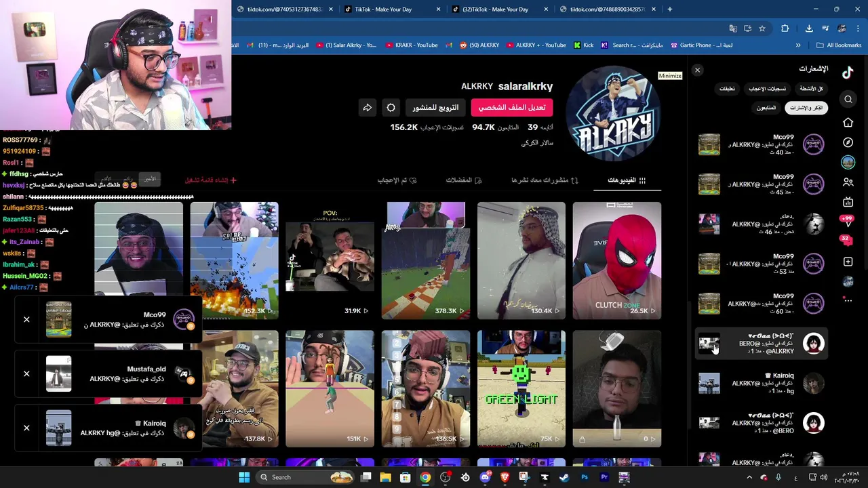Select 'كل الأنشطة' notifications filter
Viewport: 868px width, 488px height.
(x=811, y=89)
